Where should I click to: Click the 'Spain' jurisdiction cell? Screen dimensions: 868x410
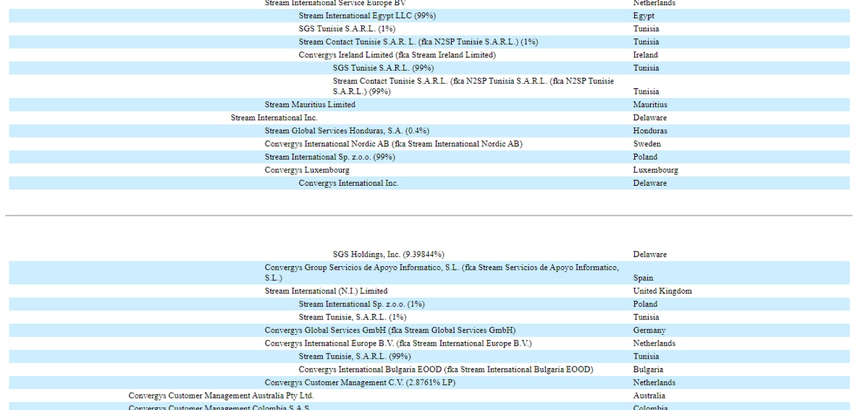[x=644, y=278]
